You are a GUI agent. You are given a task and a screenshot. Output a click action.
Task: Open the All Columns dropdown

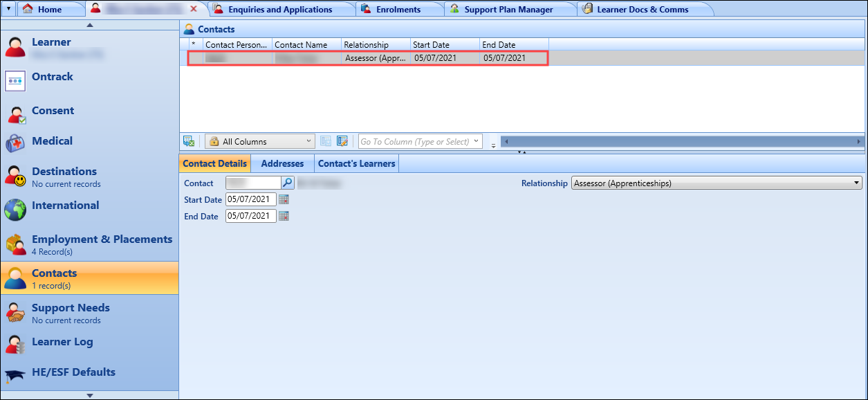click(309, 141)
